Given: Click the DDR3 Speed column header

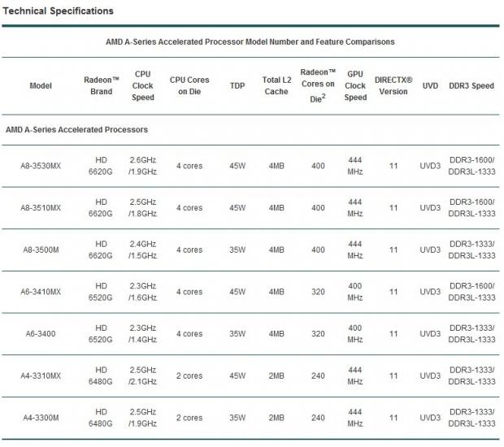Looking at the screenshot, I should (471, 85).
